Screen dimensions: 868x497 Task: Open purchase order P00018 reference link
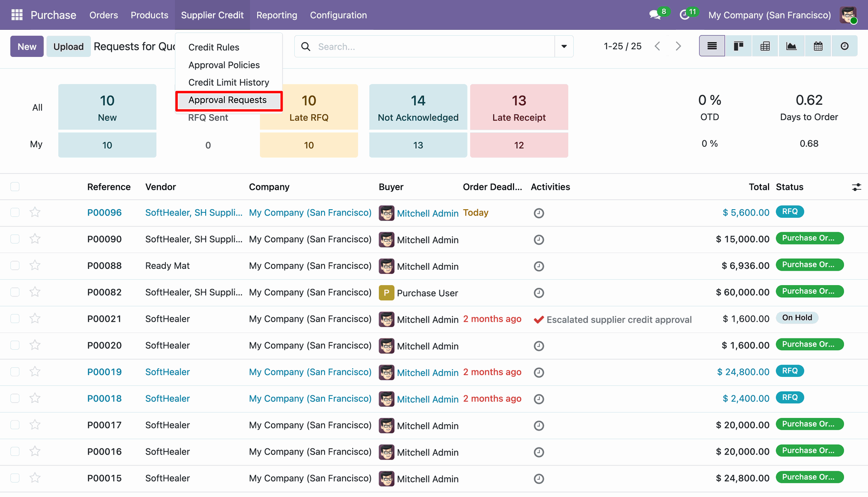pos(104,399)
